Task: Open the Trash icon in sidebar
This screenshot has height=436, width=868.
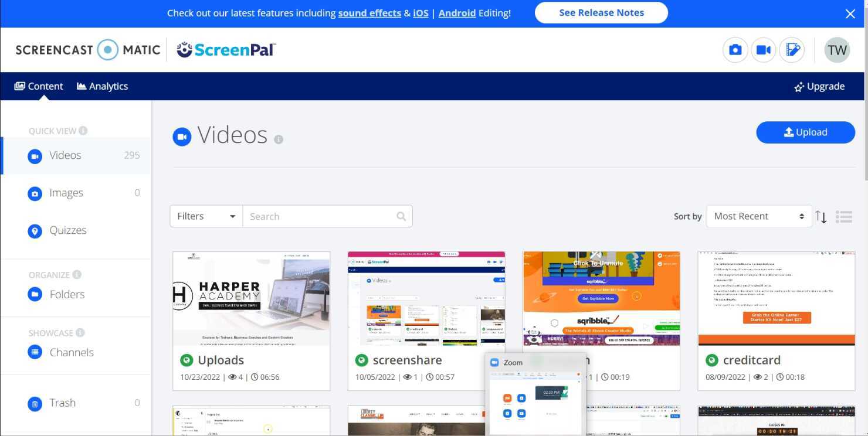Action: (35, 403)
